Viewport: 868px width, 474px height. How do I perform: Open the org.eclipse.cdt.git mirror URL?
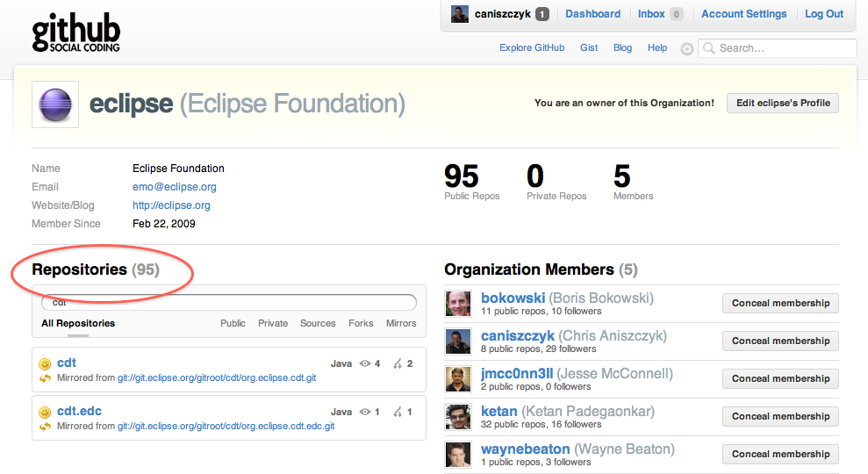click(217, 378)
